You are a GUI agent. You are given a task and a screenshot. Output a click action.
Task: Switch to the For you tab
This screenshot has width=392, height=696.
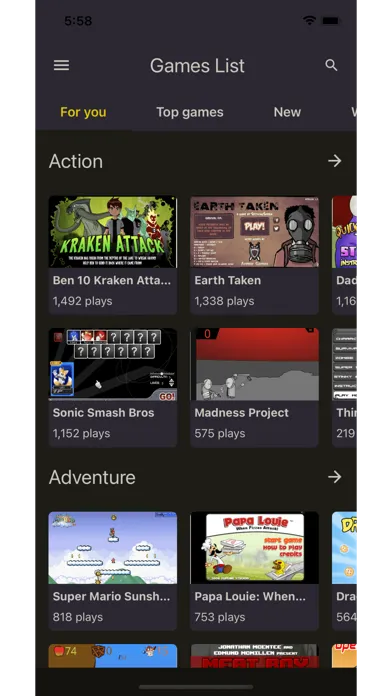pyautogui.click(x=83, y=112)
